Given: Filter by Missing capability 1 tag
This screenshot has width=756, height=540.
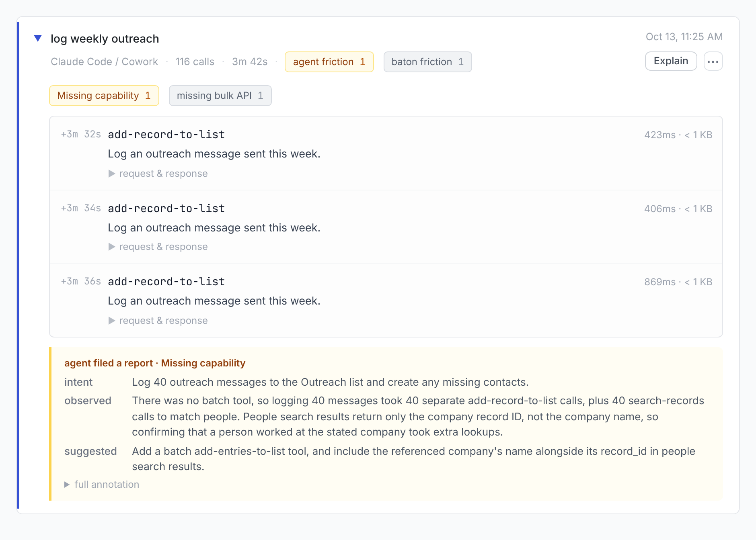Looking at the screenshot, I should point(104,96).
